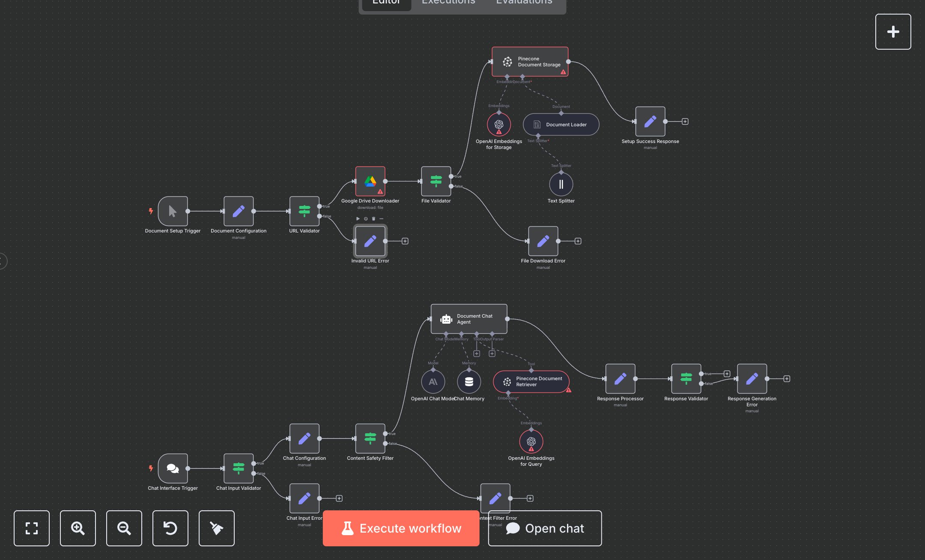This screenshot has height=560, width=925.
Task: Open the Google Drive Downloader node
Action: click(x=370, y=182)
